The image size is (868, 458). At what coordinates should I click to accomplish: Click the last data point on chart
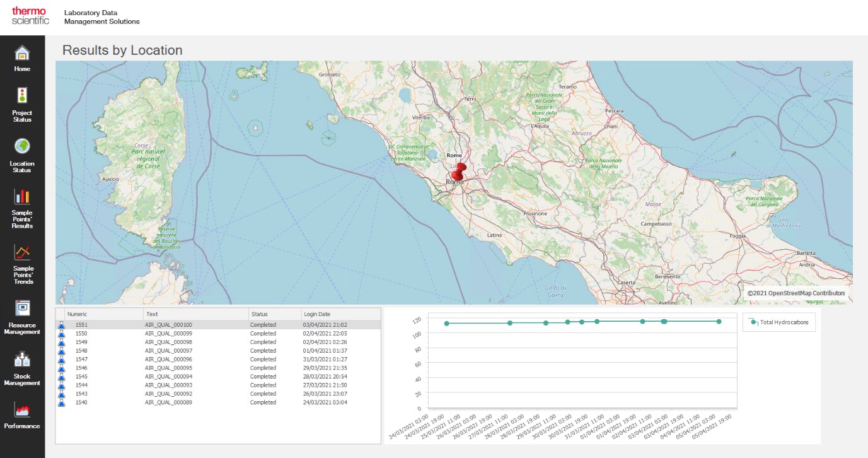click(719, 321)
